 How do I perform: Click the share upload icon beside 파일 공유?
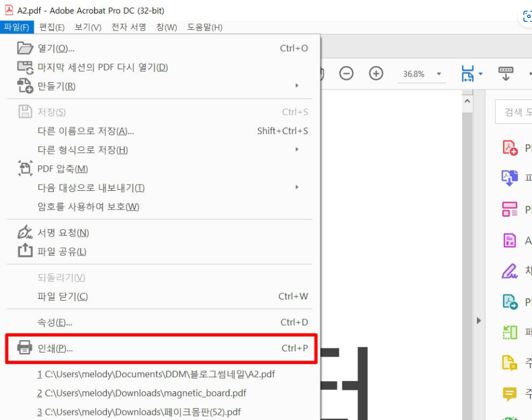tap(25, 251)
